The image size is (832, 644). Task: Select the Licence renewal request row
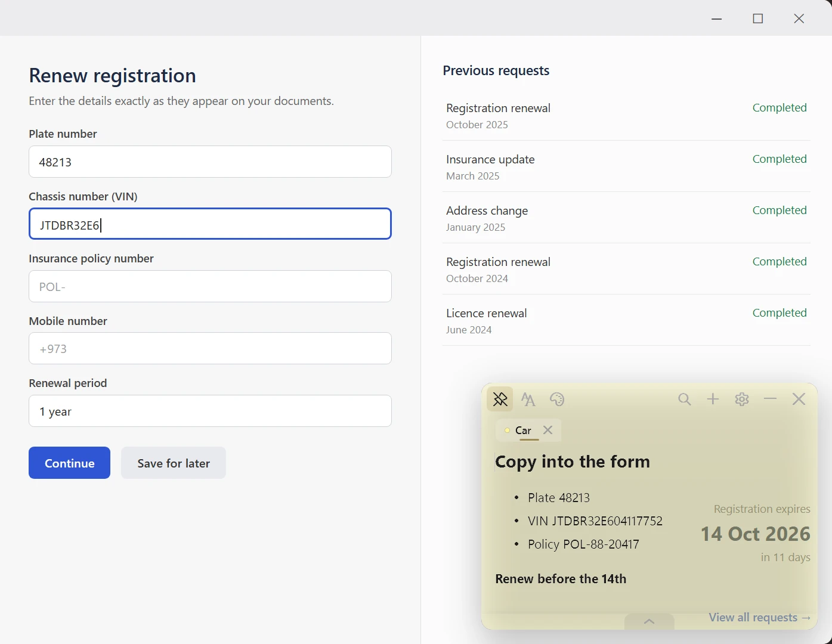[626, 321]
